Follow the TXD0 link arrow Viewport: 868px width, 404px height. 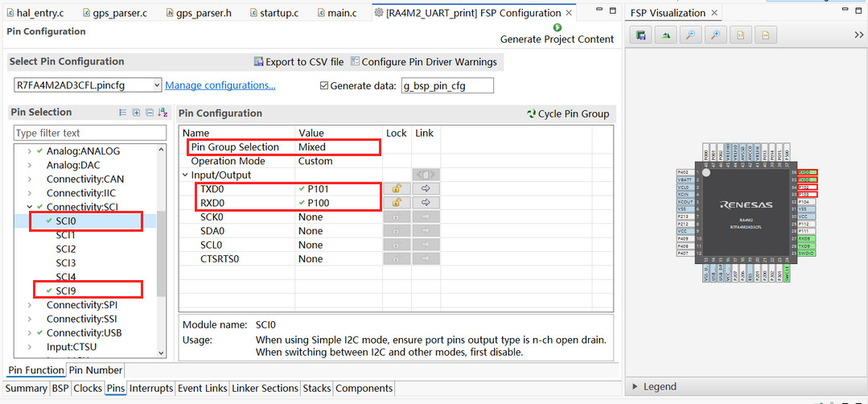tap(426, 188)
